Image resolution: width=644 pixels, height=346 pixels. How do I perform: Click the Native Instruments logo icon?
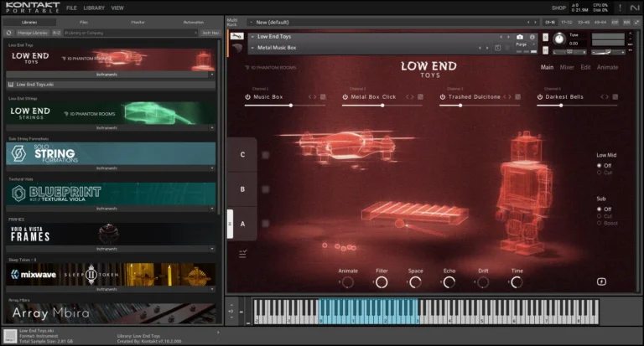pos(635,8)
